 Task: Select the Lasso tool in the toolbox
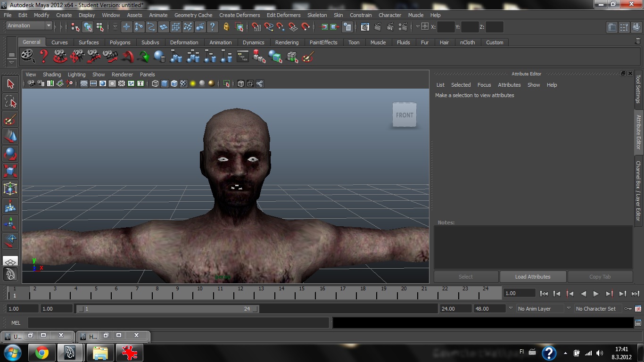(10, 102)
